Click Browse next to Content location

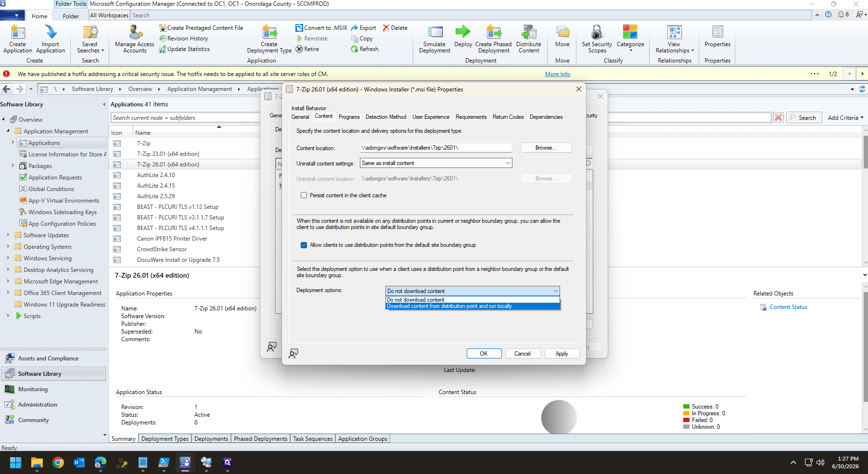click(x=546, y=148)
